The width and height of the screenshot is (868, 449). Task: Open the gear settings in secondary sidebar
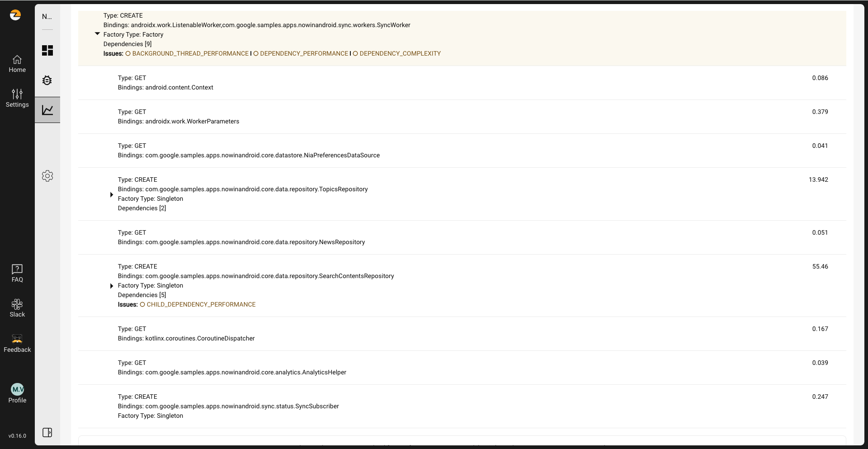point(47,176)
